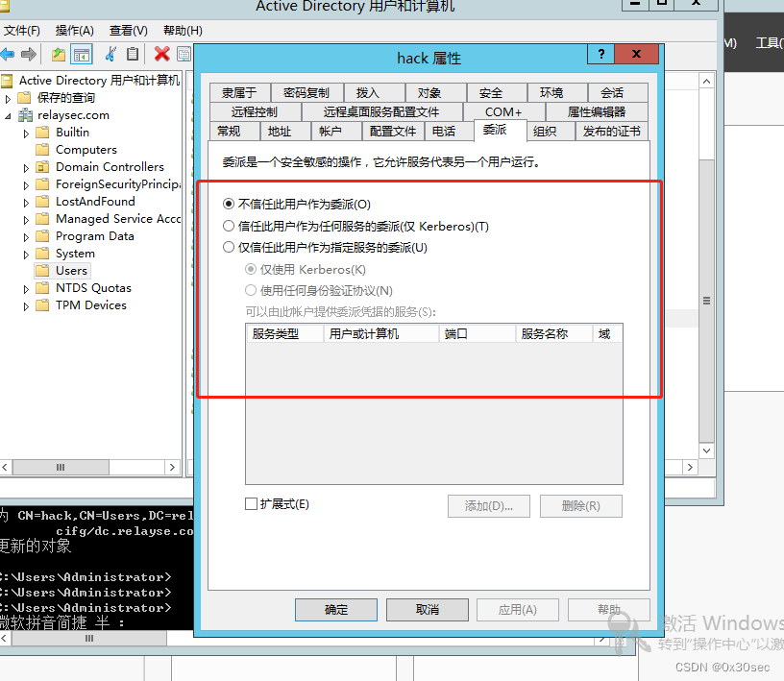Click the gray Forward arrow in toolbar
Screen dimensions: 784x681
coord(29,54)
